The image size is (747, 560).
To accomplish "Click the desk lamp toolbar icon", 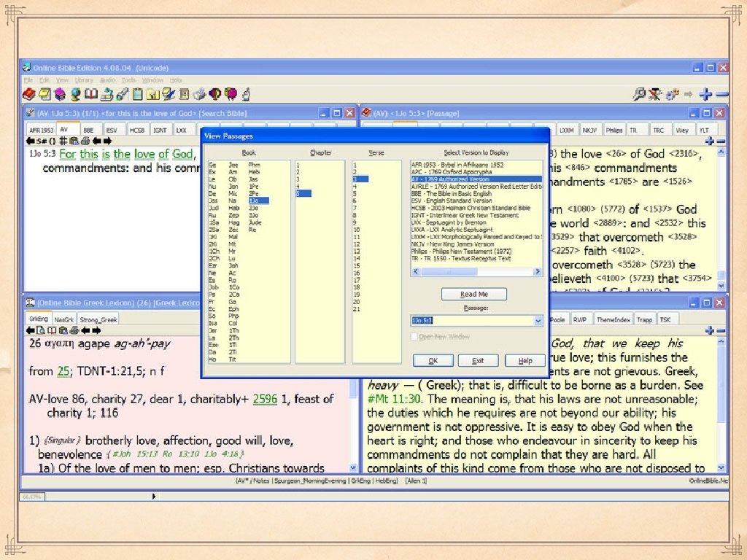I will [107, 94].
